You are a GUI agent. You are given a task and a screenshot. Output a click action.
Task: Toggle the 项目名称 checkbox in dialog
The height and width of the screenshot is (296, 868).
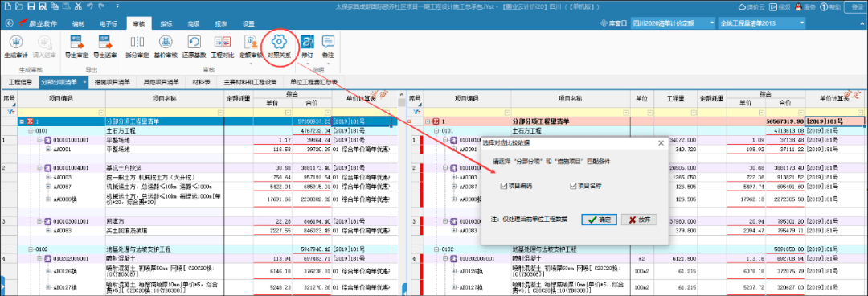(x=574, y=187)
